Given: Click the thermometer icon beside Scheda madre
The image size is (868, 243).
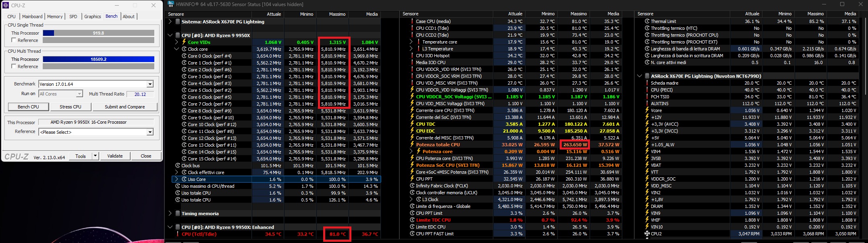Looking at the screenshot, I should click(647, 83).
